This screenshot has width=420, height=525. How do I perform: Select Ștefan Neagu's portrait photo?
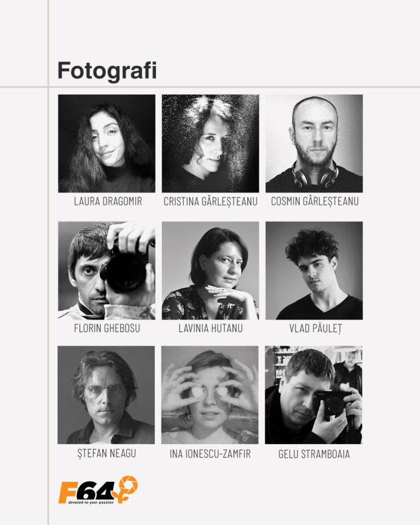[x=106, y=395]
